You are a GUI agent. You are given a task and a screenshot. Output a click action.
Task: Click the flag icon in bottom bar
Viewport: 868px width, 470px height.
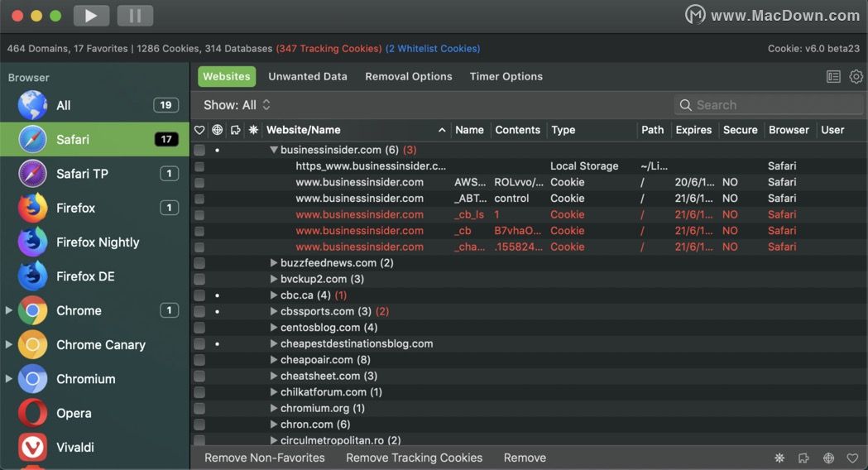tap(803, 458)
